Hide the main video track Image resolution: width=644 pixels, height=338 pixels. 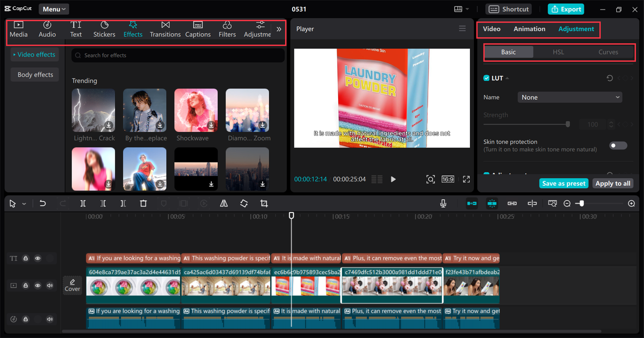38,286
